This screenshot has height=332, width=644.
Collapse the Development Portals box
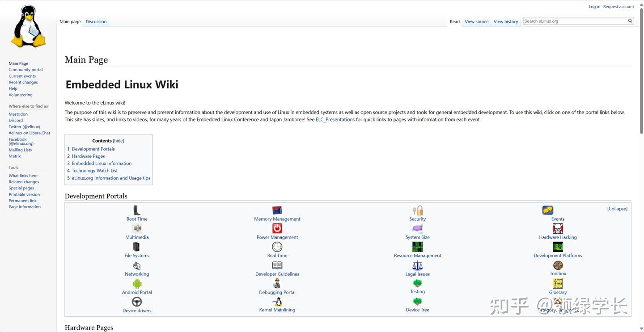(617, 209)
